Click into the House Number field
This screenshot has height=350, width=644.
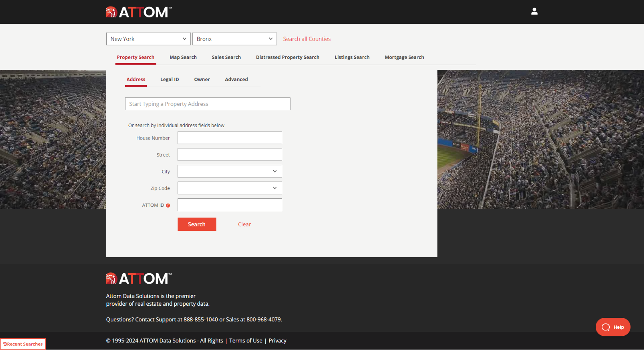click(229, 138)
